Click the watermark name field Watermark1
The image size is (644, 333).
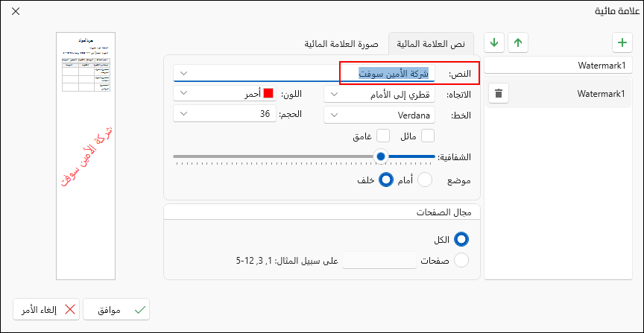(558, 65)
